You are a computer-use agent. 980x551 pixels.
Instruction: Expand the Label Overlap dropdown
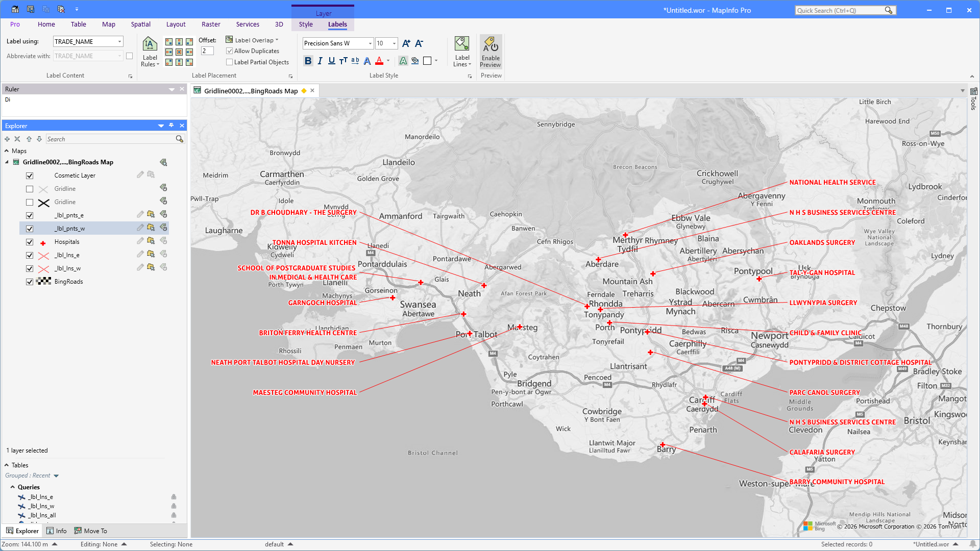(277, 40)
